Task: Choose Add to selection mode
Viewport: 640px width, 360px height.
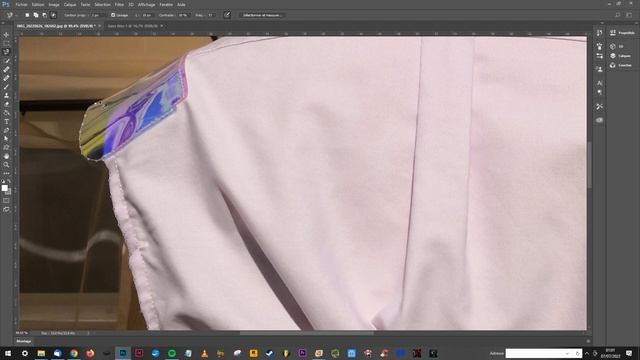Action: [x=36, y=15]
